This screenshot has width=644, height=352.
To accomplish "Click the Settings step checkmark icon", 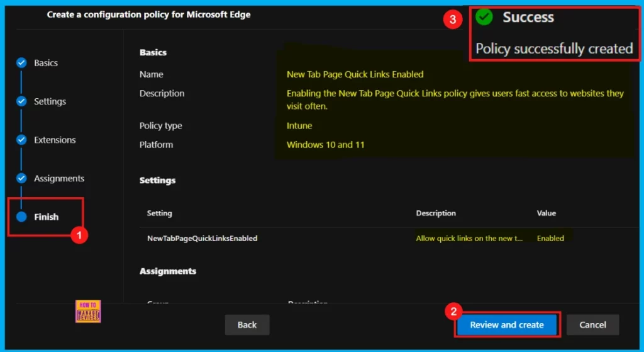I will coord(21,101).
